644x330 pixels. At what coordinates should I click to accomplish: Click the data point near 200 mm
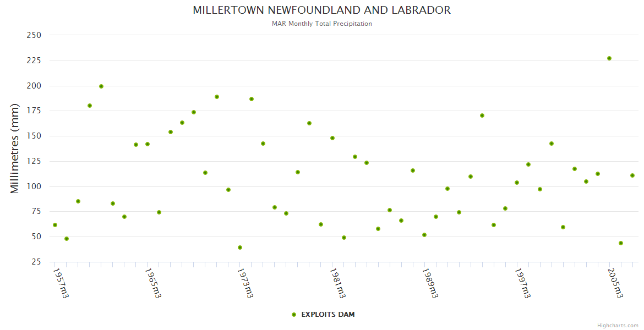[101, 86]
